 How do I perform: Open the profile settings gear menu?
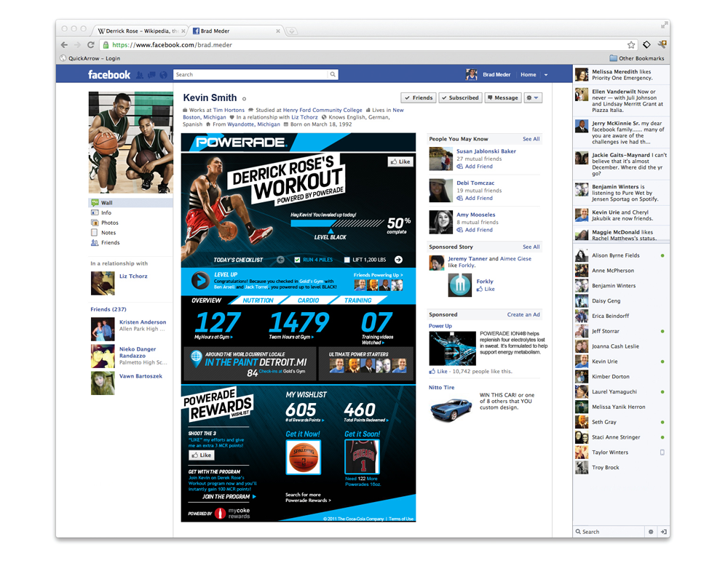tap(533, 98)
